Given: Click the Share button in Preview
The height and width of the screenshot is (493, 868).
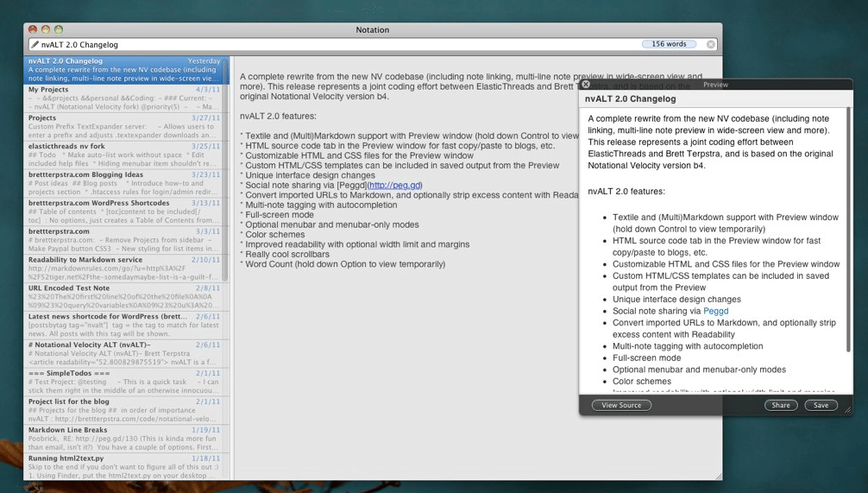Looking at the screenshot, I should point(781,405).
